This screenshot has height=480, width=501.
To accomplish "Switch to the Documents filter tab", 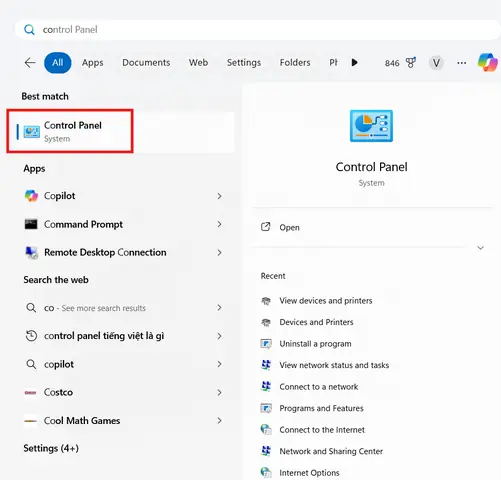I will click(x=146, y=63).
